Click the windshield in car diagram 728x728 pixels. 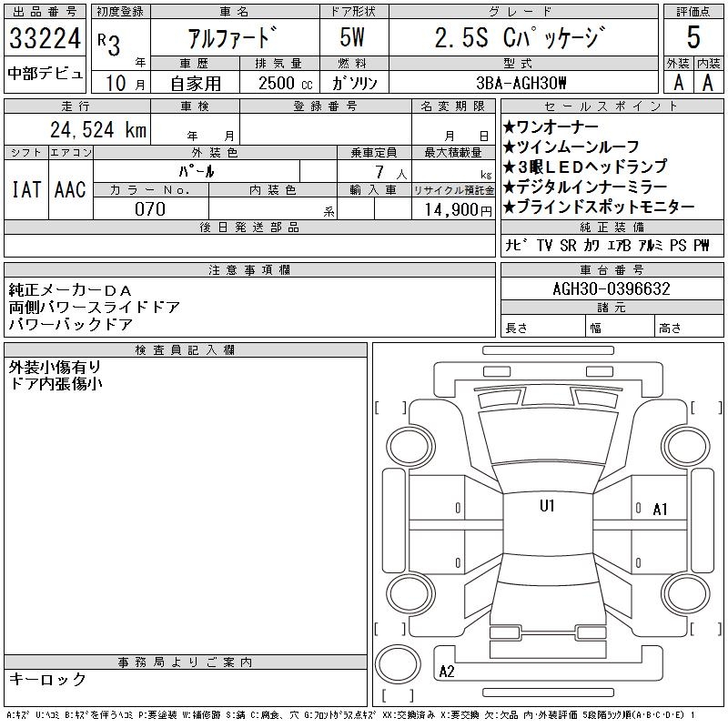click(x=548, y=437)
